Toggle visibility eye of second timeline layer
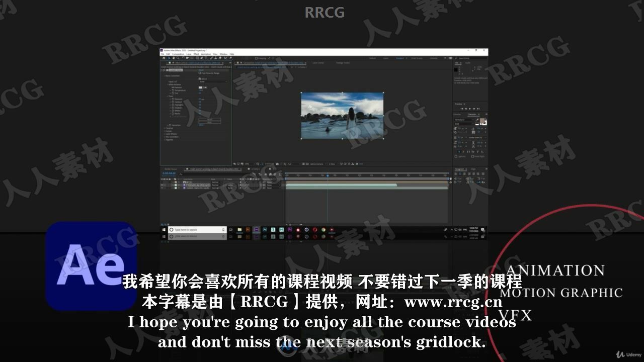Viewport: 644px width, 362px height. (x=163, y=185)
